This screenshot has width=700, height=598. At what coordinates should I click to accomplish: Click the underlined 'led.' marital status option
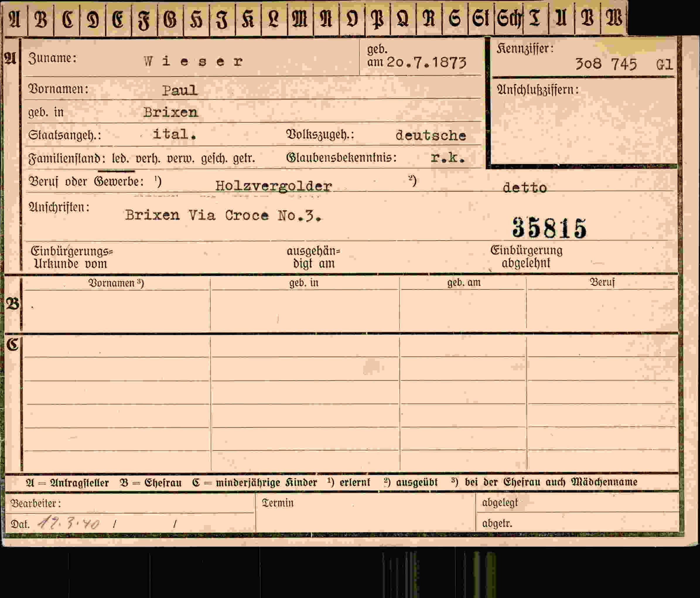[x=120, y=159]
